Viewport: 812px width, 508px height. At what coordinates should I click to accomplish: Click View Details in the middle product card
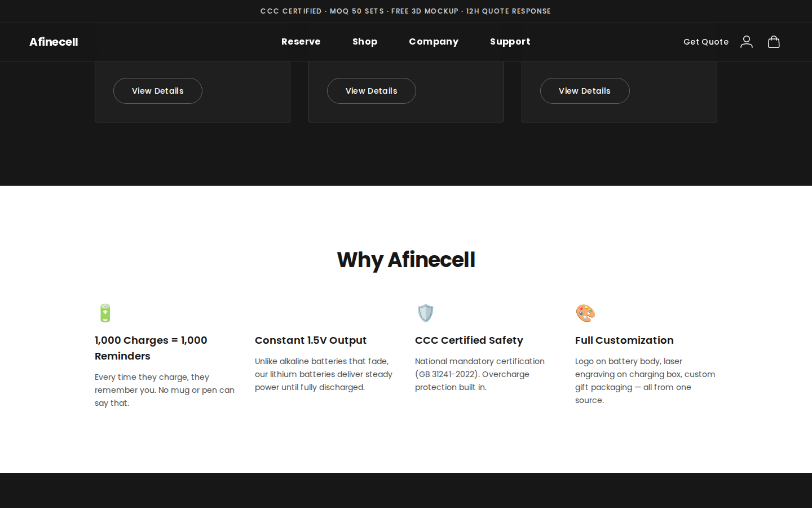click(x=372, y=91)
